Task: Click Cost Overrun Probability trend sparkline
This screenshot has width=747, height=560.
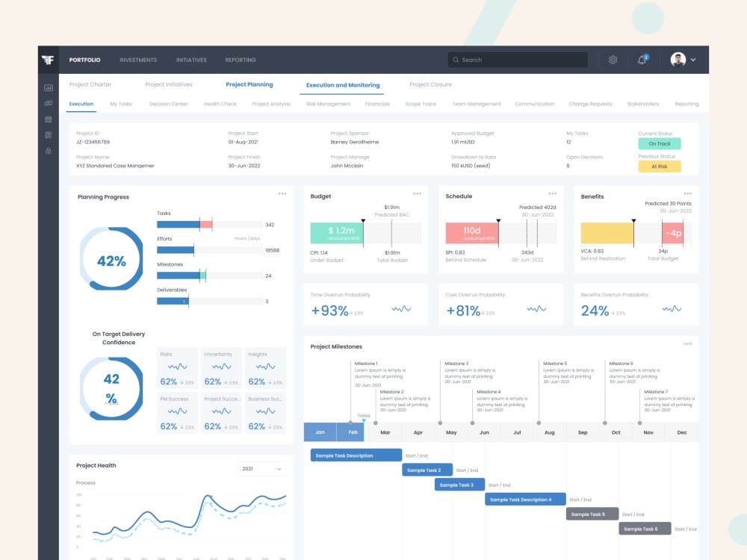Action: (x=536, y=309)
